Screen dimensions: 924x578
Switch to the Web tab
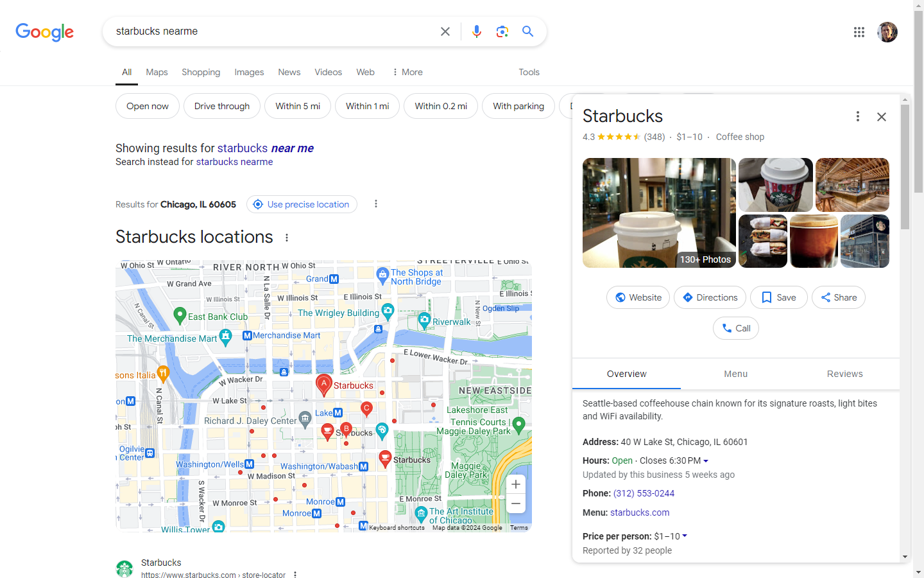pos(365,72)
